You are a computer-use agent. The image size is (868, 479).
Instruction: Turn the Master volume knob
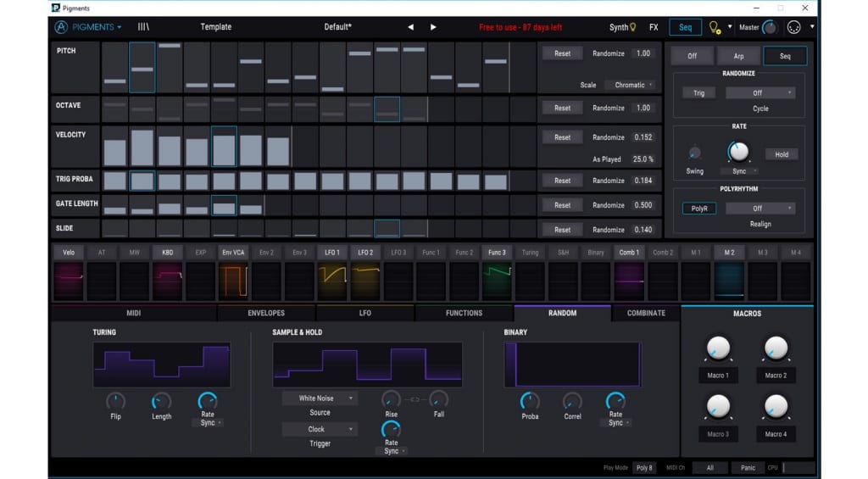pyautogui.click(x=770, y=27)
